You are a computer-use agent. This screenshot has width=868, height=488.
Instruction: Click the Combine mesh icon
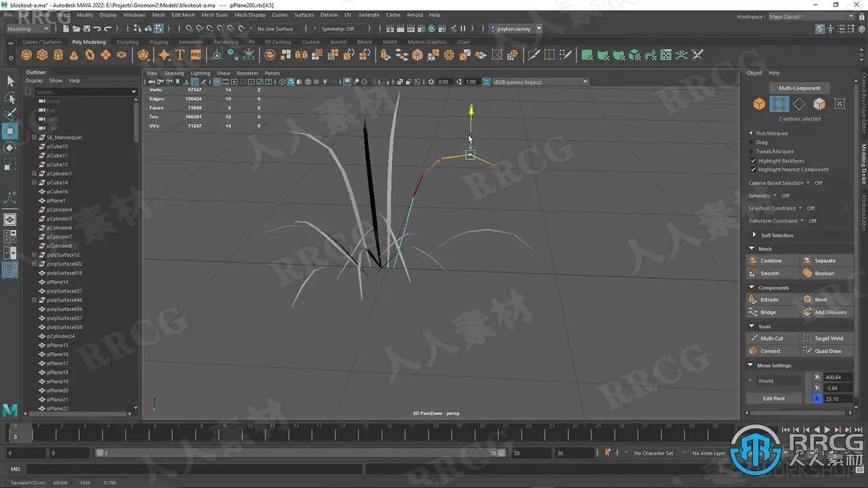click(753, 261)
